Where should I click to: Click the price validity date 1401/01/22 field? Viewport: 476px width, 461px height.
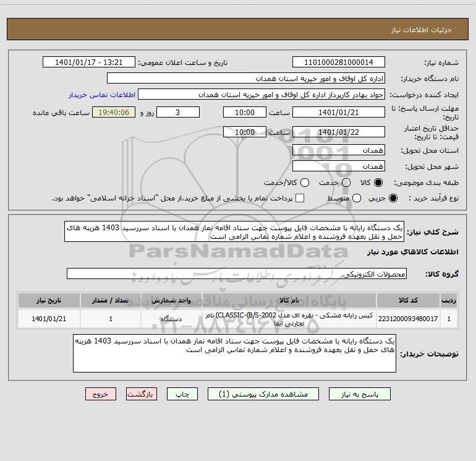(339, 132)
